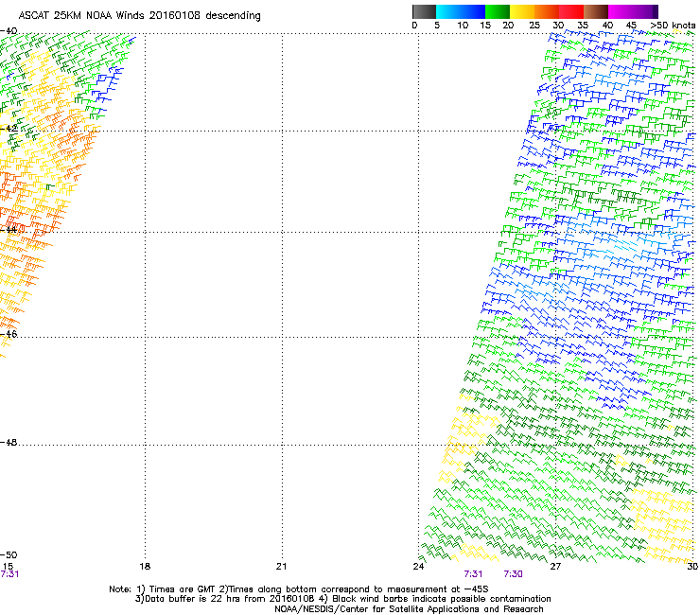Click the '-46' latitude axis label
Screen dimensions: 700x615
click(9, 334)
